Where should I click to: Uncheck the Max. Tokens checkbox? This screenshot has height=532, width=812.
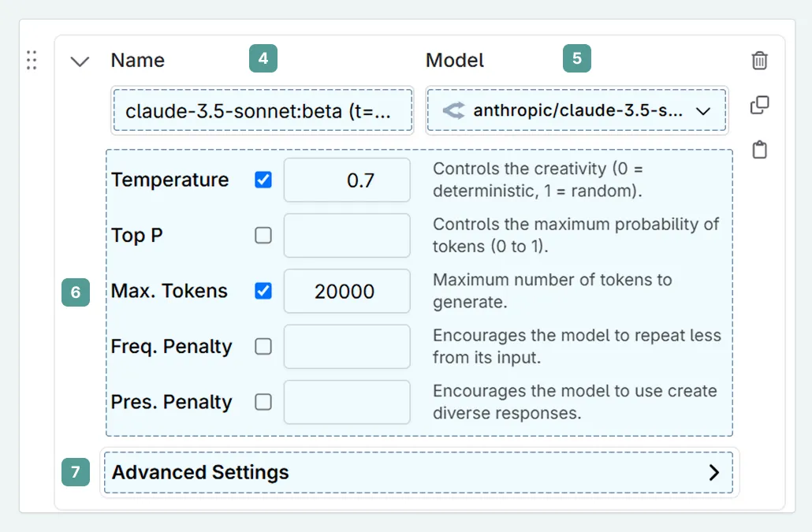(263, 291)
